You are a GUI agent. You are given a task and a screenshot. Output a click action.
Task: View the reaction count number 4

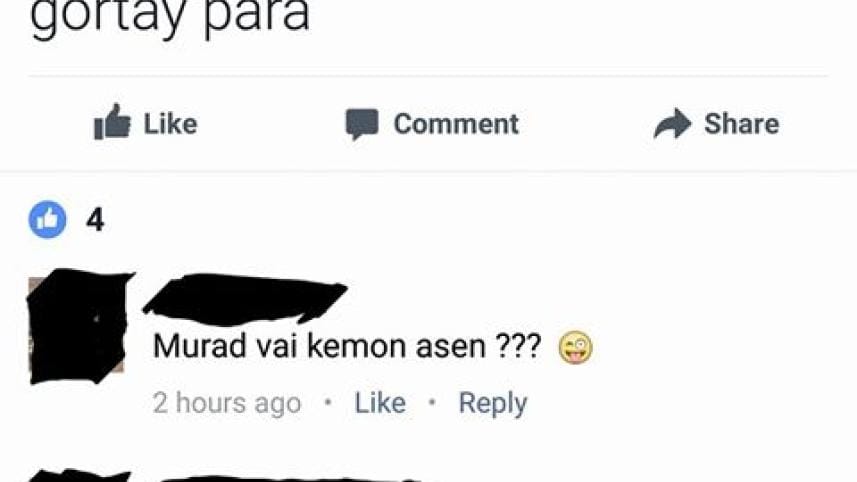(95, 220)
